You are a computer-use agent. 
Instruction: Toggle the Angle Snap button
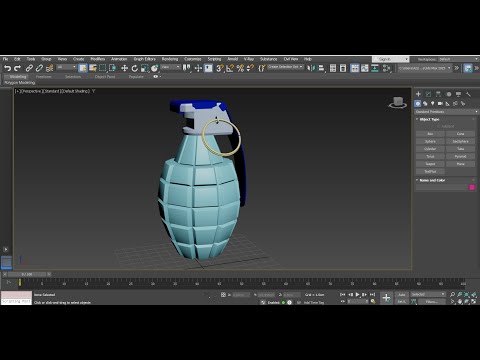230,68
